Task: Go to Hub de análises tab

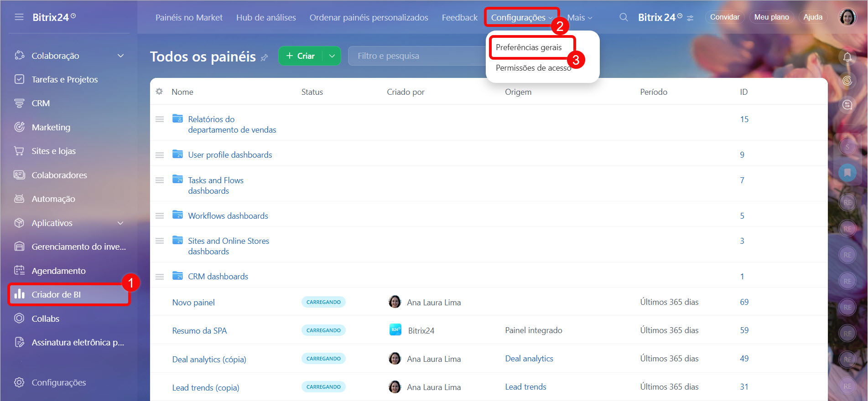Action: click(x=266, y=18)
